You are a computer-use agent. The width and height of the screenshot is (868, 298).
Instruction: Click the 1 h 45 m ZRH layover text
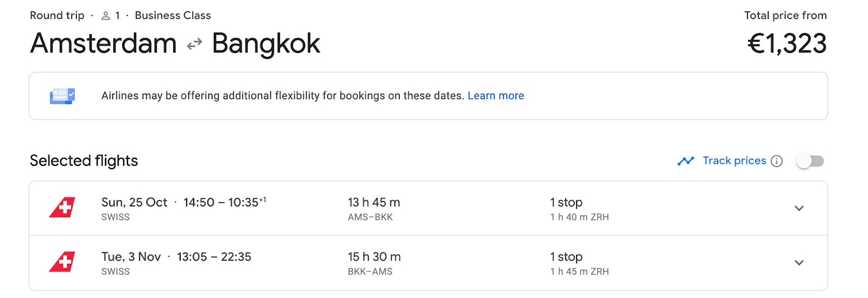pyautogui.click(x=579, y=271)
